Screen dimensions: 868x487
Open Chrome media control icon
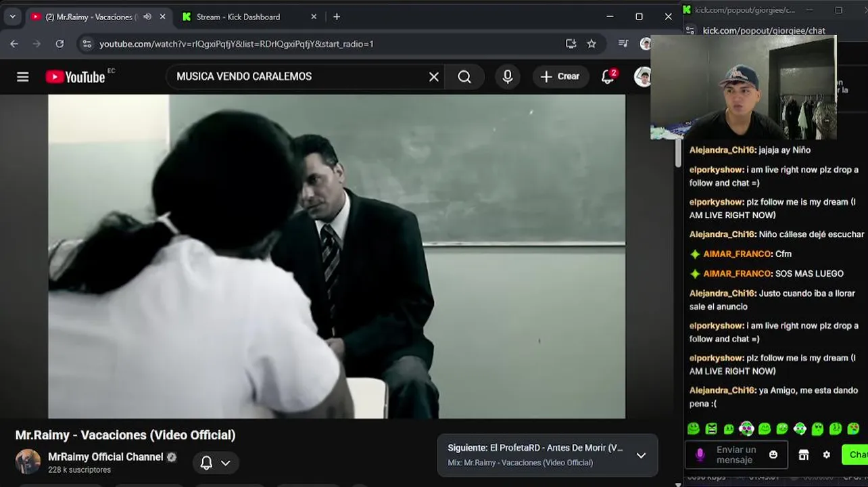click(623, 44)
